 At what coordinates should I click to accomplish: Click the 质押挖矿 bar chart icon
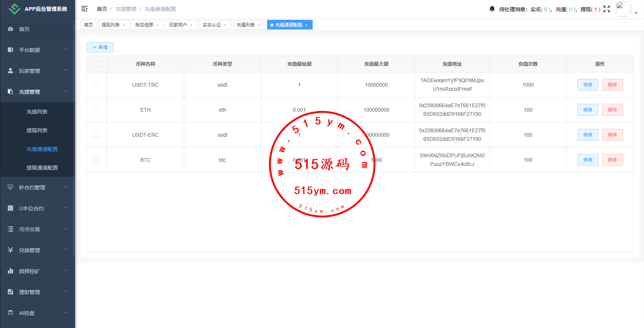click(10, 271)
